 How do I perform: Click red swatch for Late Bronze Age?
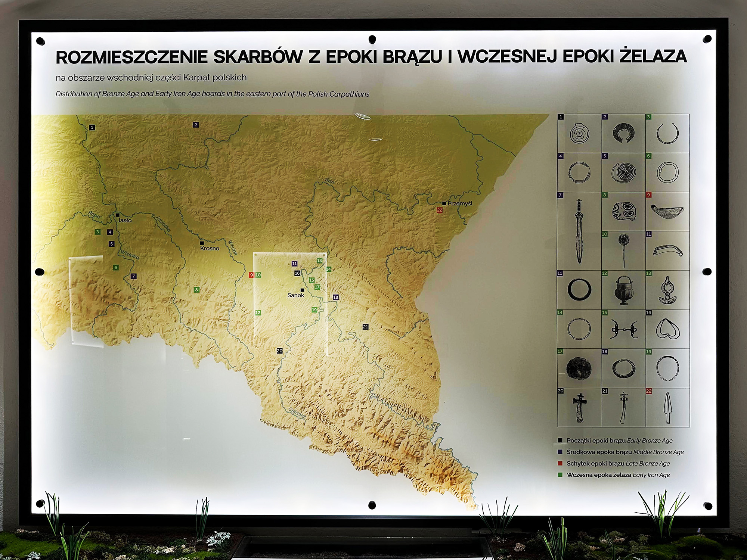pos(560,464)
